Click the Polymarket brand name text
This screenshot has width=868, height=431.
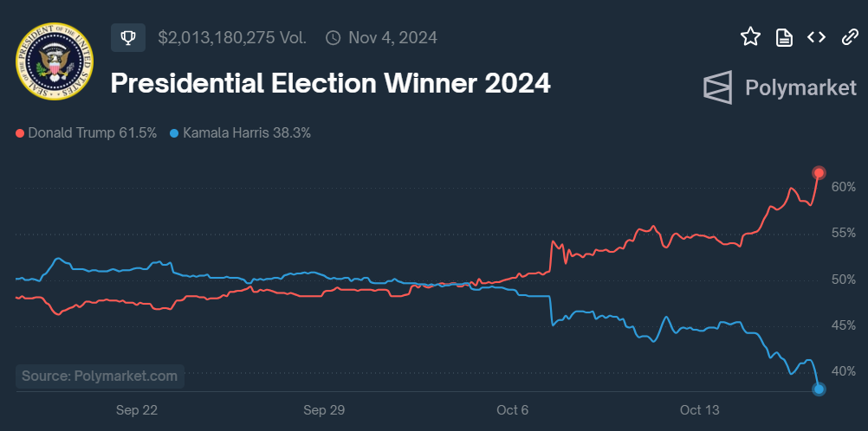(800, 87)
